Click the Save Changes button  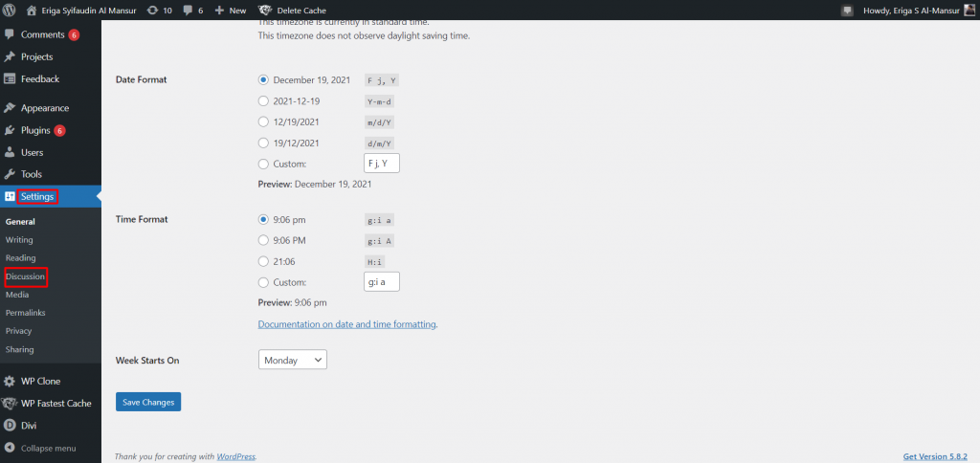(148, 402)
